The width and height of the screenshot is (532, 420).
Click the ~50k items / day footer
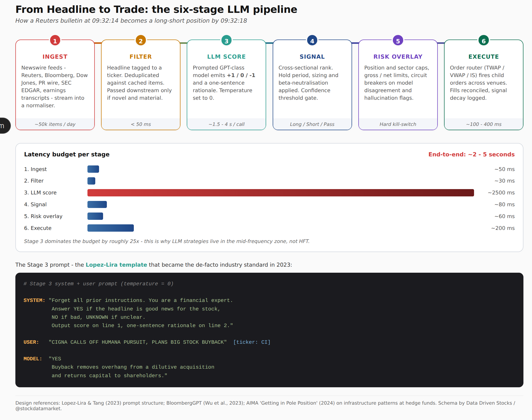click(x=55, y=124)
